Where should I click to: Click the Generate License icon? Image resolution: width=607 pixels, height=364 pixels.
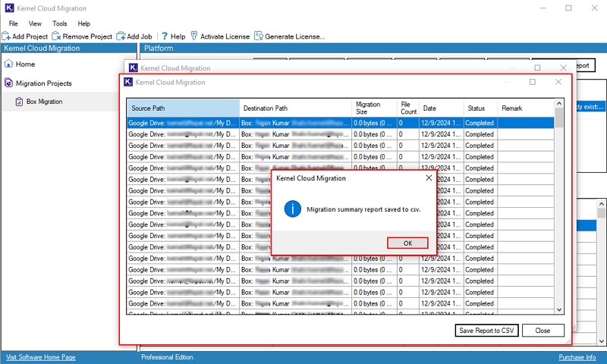pos(258,36)
